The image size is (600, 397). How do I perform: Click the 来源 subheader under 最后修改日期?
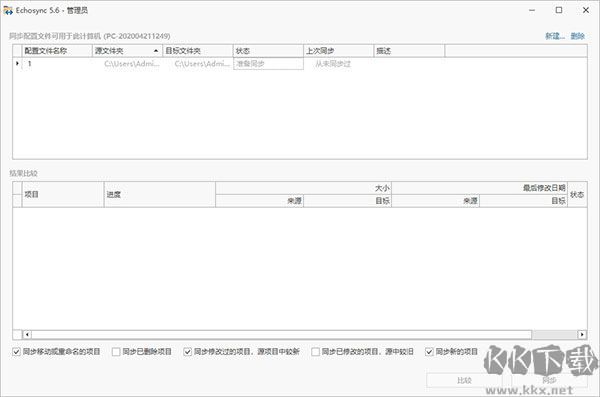(435, 201)
